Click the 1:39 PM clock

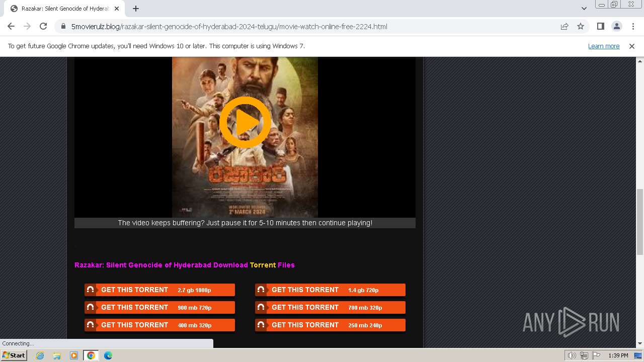[618, 355]
